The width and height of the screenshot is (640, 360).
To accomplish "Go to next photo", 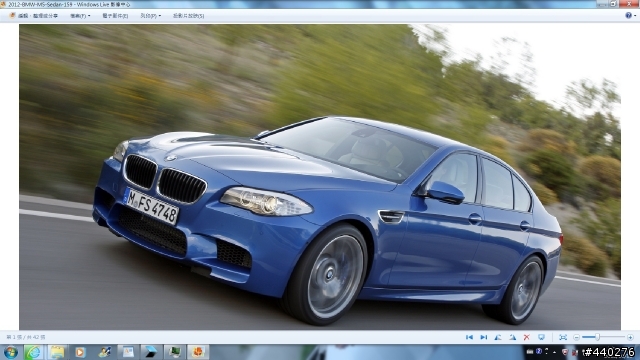I will click(484, 337).
